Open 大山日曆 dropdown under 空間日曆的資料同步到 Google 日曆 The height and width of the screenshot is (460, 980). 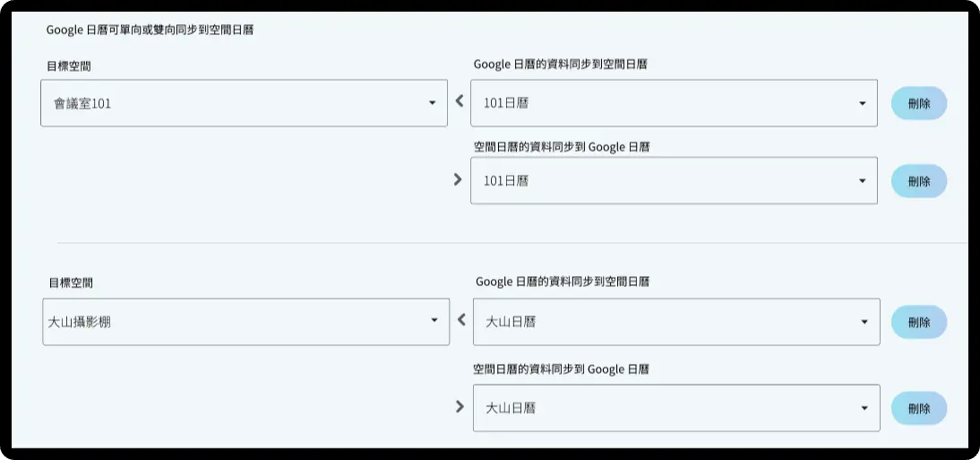665,408
